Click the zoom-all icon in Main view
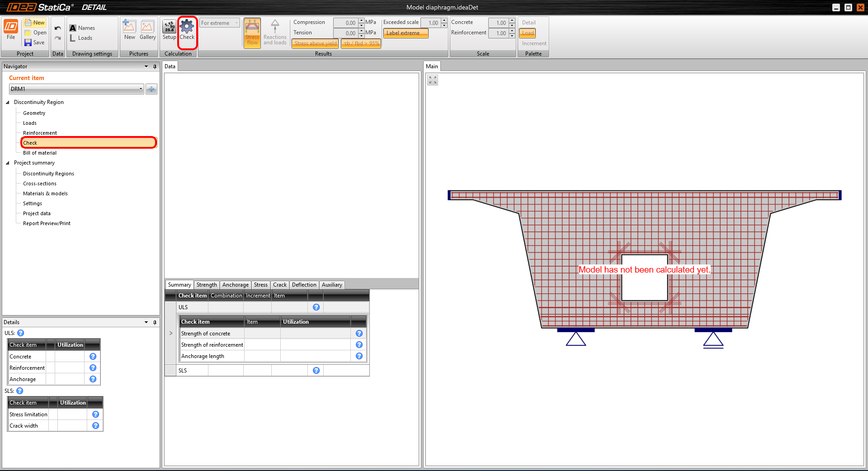 (x=433, y=80)
